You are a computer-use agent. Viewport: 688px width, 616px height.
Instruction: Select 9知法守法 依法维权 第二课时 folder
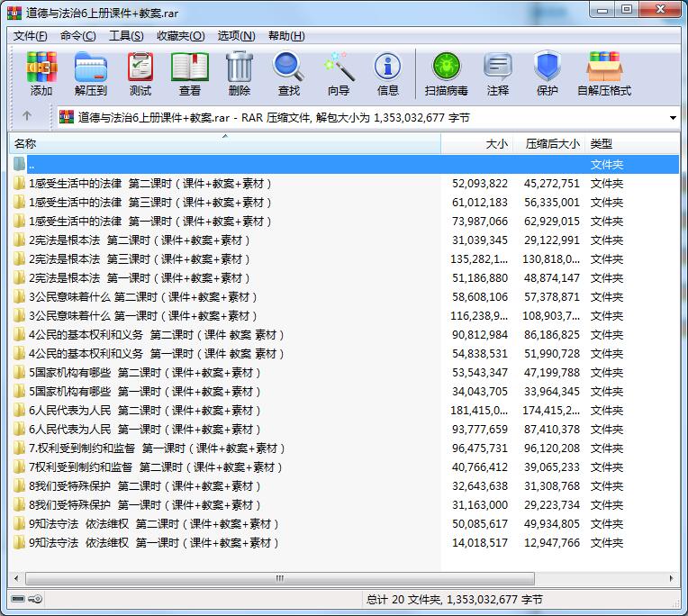pyautogui.click(x=154, y=524)
